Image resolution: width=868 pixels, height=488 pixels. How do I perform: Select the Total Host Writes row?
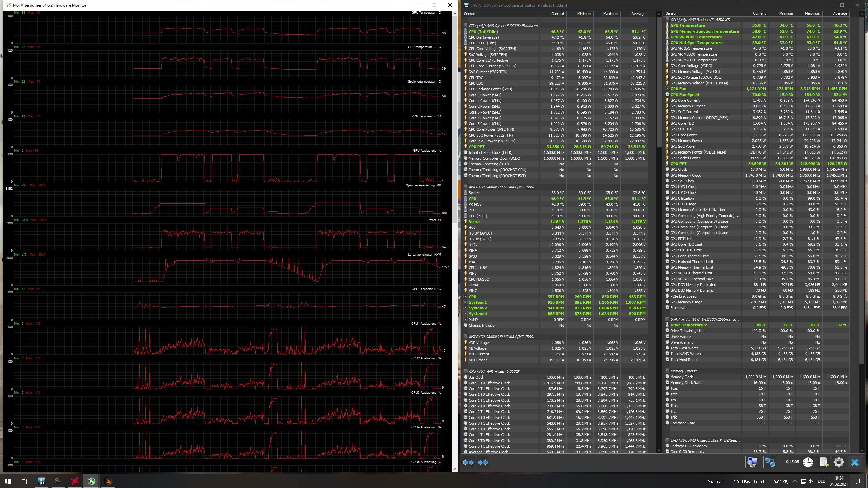757,348
